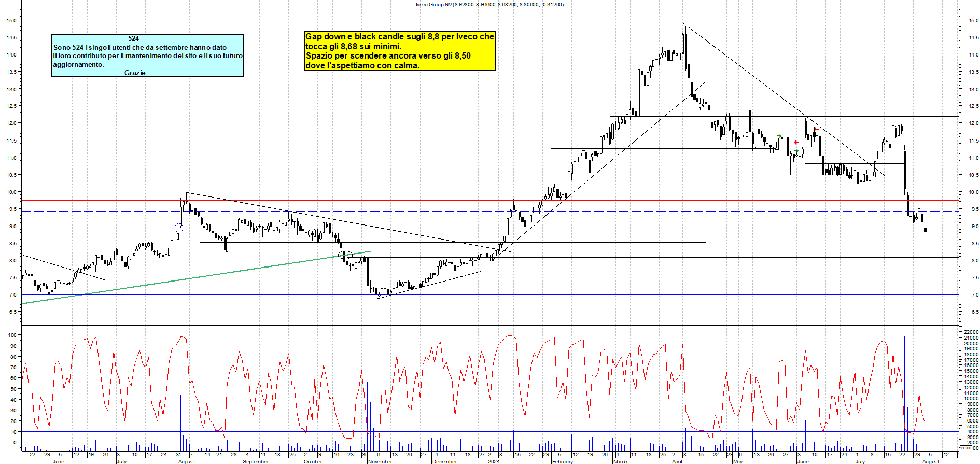
Task: Select the yellow 'Gap down e black candle' note
Action: tap(400, 51)
